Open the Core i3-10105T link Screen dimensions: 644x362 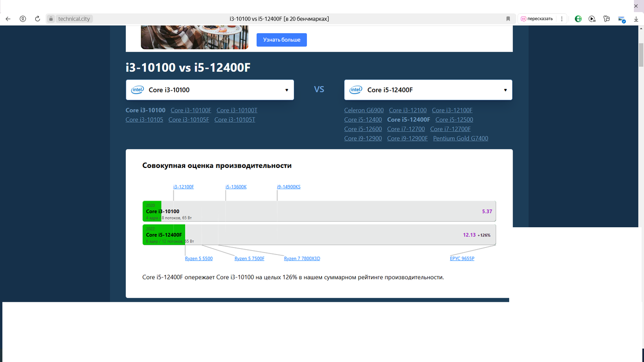(235, 120)
